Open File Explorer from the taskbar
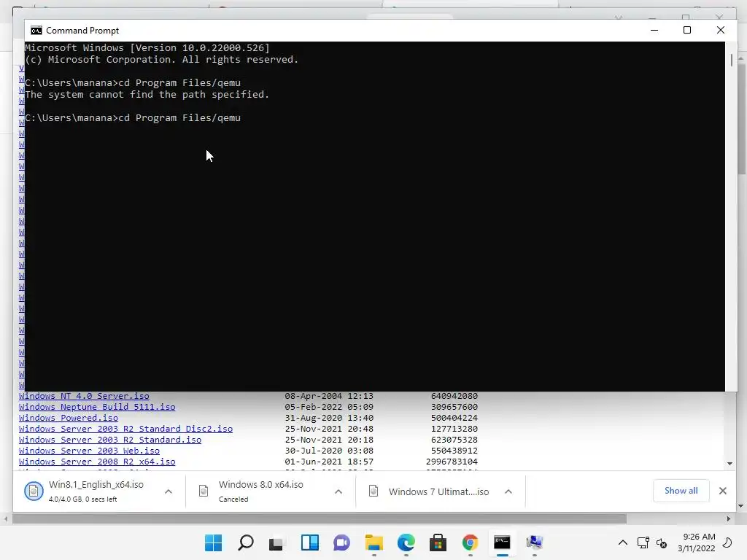Image resolution: width=747 pixels, height=560 pixels. tap(374, 542)
